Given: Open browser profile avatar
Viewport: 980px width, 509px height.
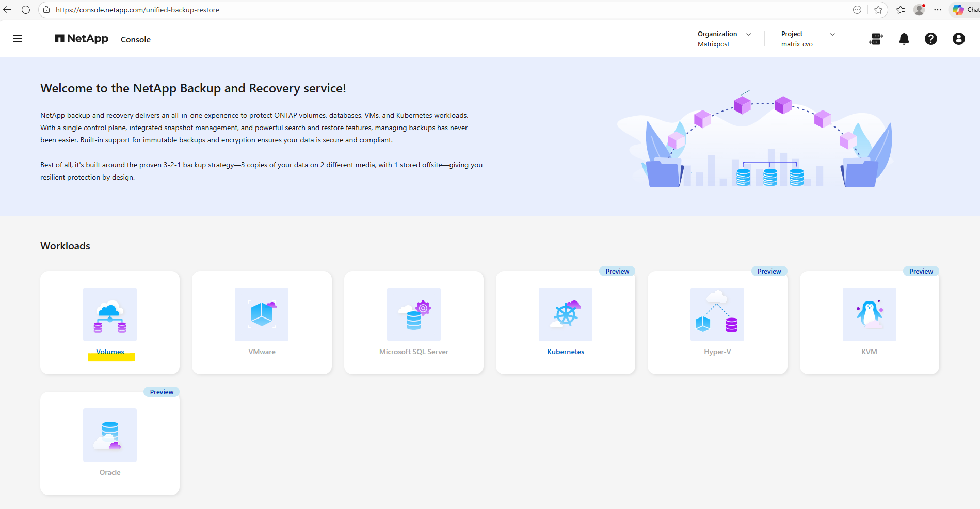Looking at the screenshot, I should (919, 10).
